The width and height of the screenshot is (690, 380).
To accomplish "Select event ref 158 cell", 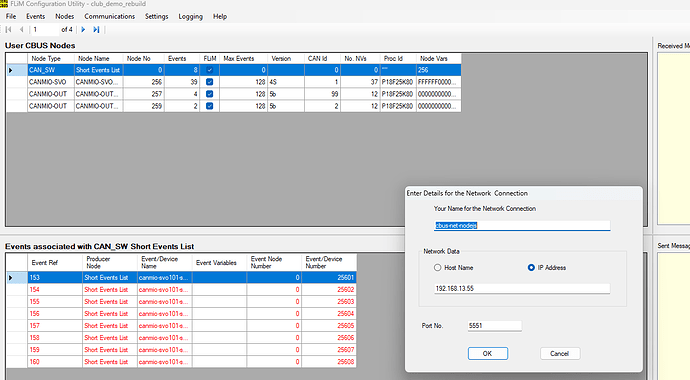I will click(x=55, y=338).
